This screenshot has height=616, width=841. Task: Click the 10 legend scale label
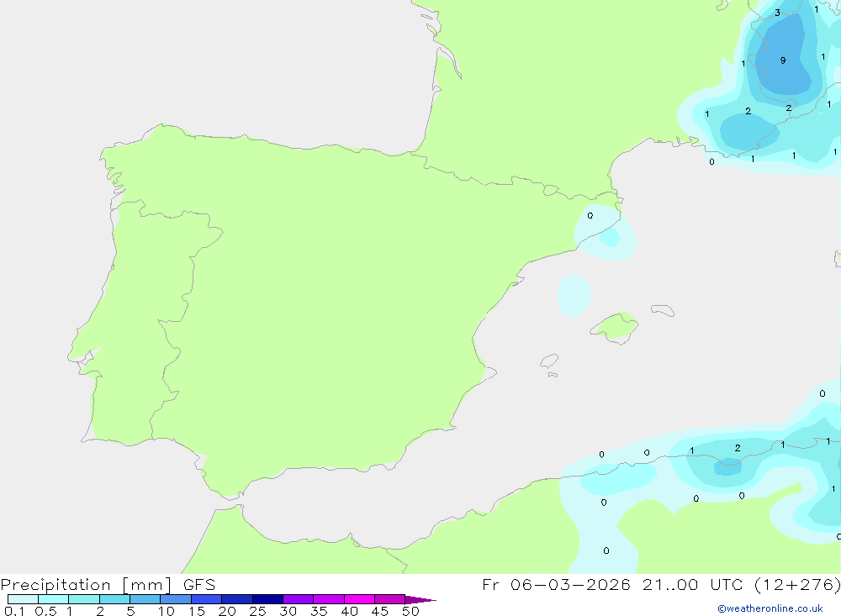click(x=167, y=611)
